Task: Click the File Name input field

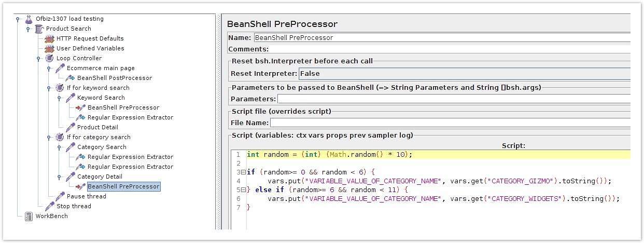Action: 450,123
